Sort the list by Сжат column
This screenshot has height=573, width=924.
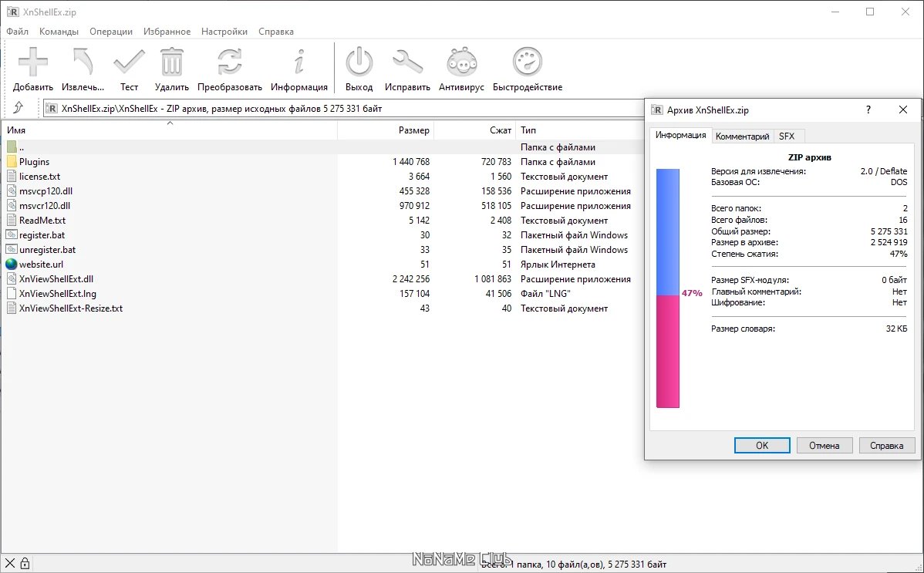475,130
